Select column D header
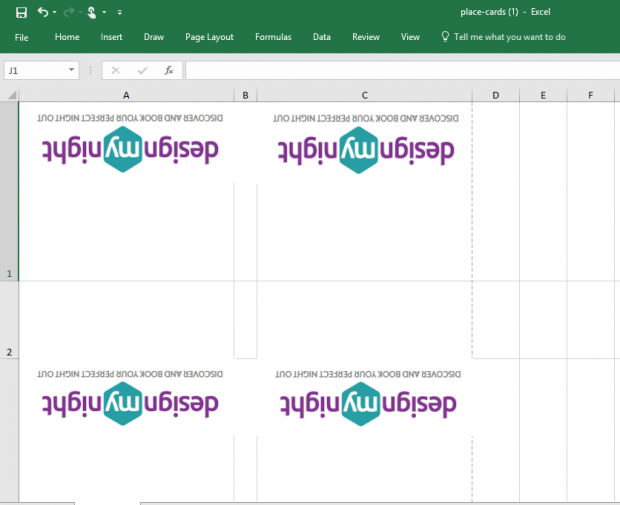The width and height of the screenshot is (620, 505). coord(495,95)
